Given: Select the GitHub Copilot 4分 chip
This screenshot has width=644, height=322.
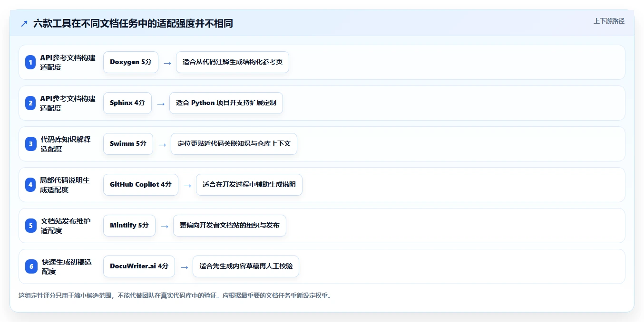Looking at the screenshot, I should (141, 185).
